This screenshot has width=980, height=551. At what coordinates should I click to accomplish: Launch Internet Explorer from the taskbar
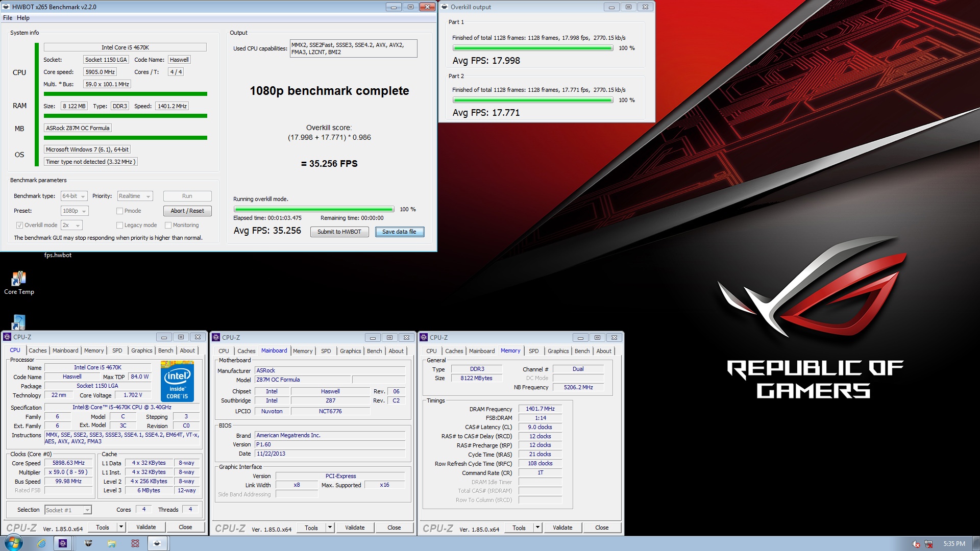tap(41, 543)
